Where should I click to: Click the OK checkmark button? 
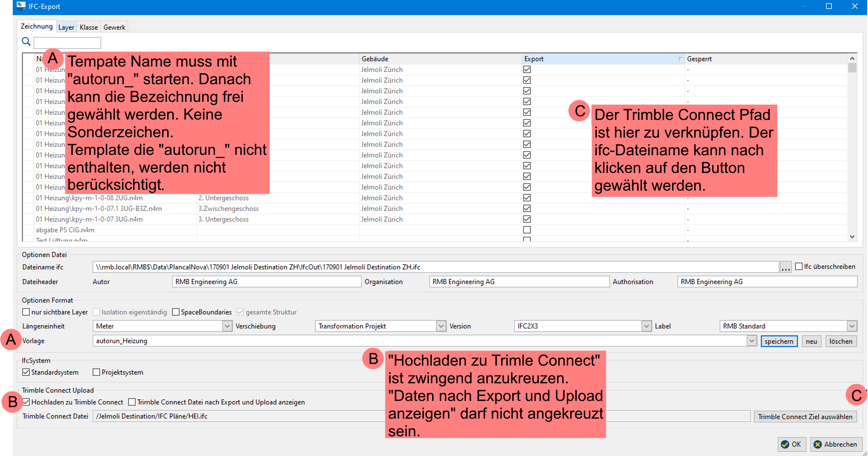point(791,444)
